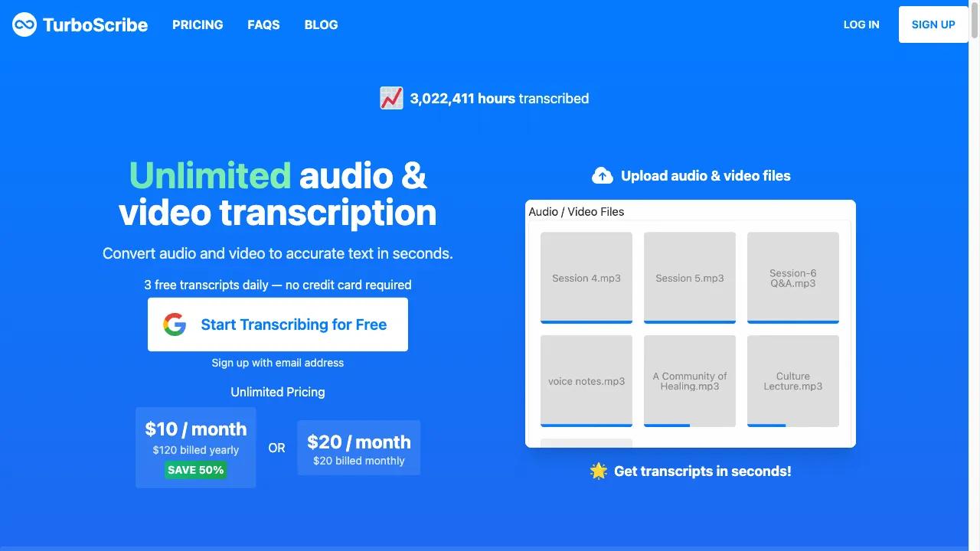Click the cloud upload icon
The width and height of the screenshot is (980, 551).
click(603, 175)
